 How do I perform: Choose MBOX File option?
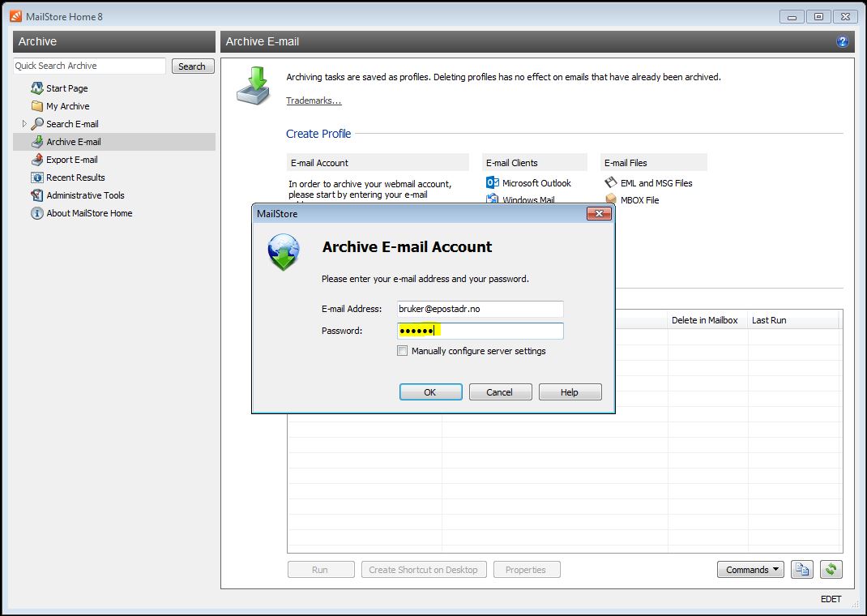point(640,200)
